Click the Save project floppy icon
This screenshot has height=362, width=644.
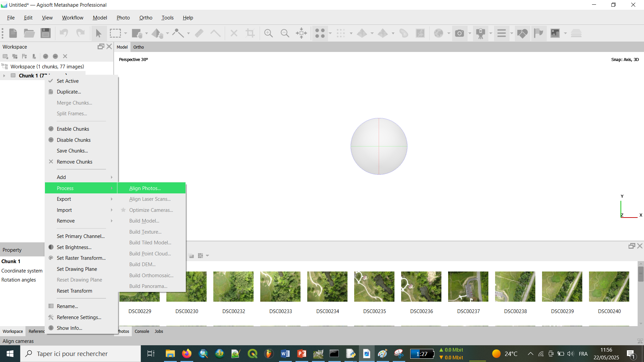(45, 33)
